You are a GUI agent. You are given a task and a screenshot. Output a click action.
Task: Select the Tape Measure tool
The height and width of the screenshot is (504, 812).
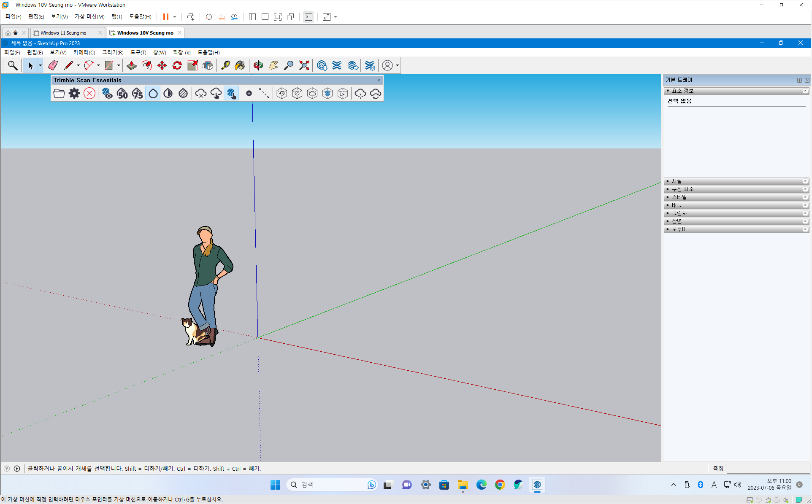[225, 65]
